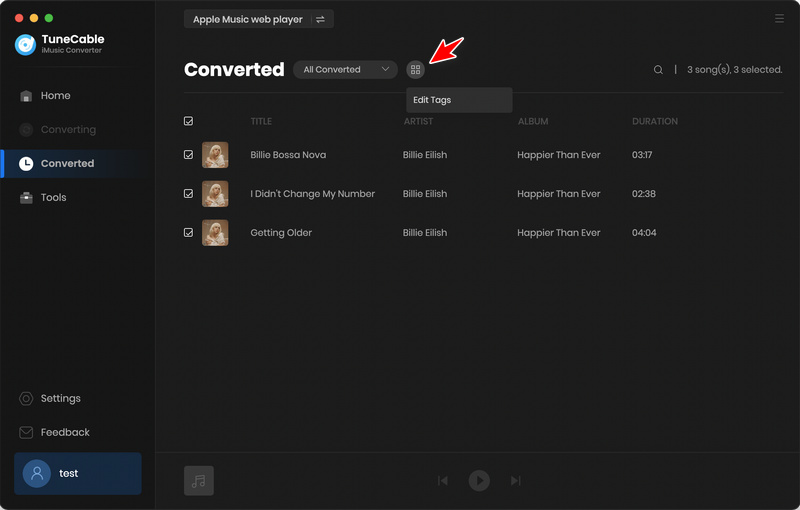Click the swap source arrows icon

[x=320, y=19]
